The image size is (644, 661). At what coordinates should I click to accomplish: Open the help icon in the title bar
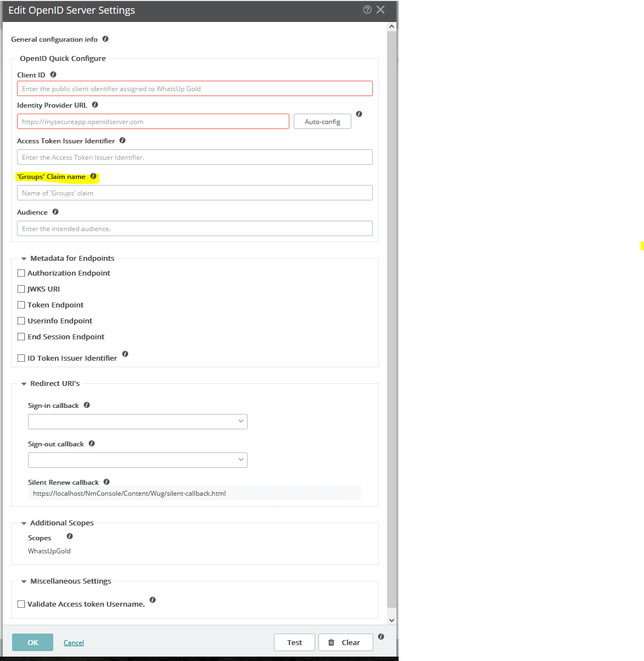[x=367, y=9]
